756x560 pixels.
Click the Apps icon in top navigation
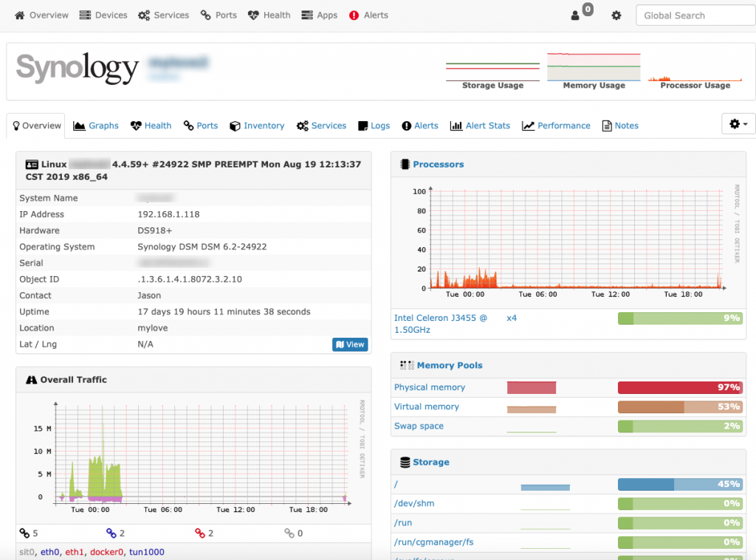point(307,15)
